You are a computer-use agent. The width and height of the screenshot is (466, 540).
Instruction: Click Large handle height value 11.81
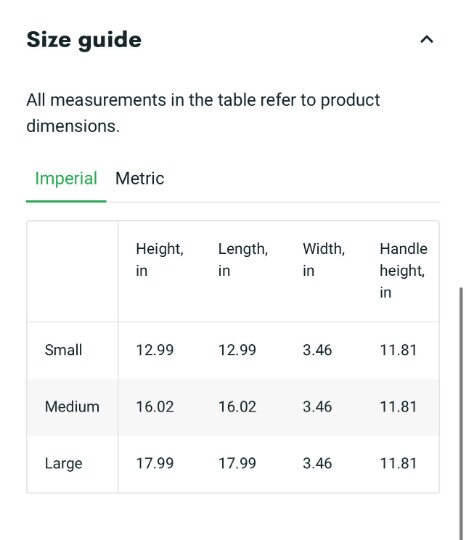pos(398,463)
